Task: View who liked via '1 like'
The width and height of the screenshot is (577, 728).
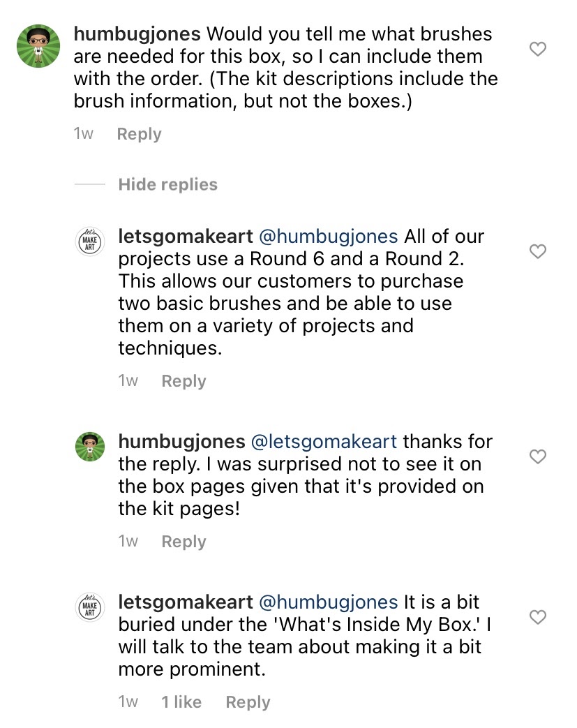Action: point(181,702)
